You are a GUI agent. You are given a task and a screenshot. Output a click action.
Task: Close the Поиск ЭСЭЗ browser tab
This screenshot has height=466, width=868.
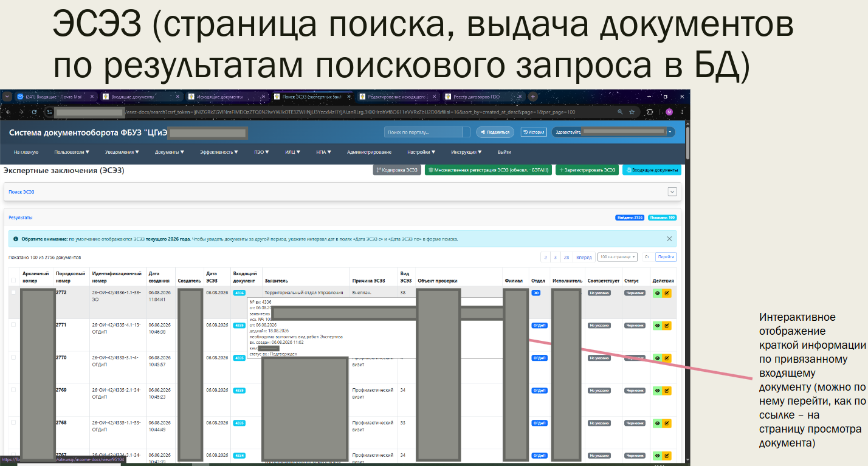coord(349,97)
